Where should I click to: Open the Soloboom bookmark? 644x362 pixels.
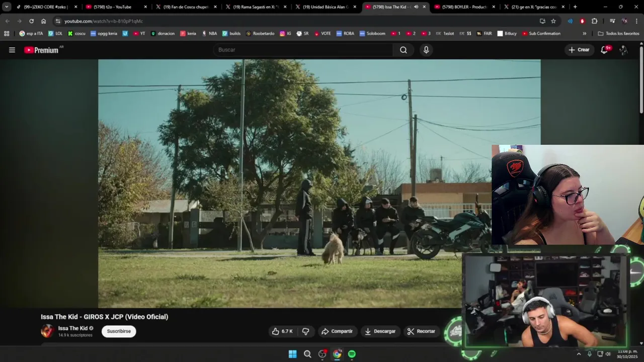pyautogui.click(x=372, y=34)
